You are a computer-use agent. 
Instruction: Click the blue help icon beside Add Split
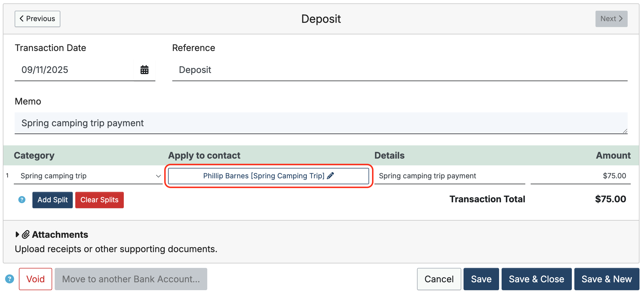22,200
